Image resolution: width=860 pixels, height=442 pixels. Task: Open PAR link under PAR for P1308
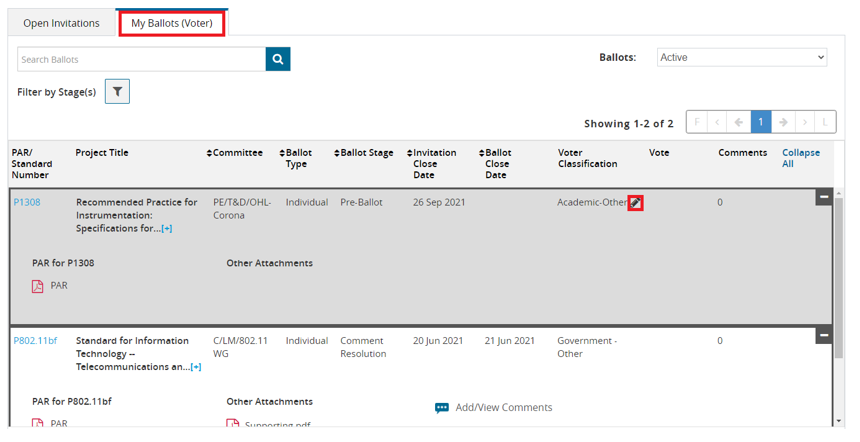[59, 286]
